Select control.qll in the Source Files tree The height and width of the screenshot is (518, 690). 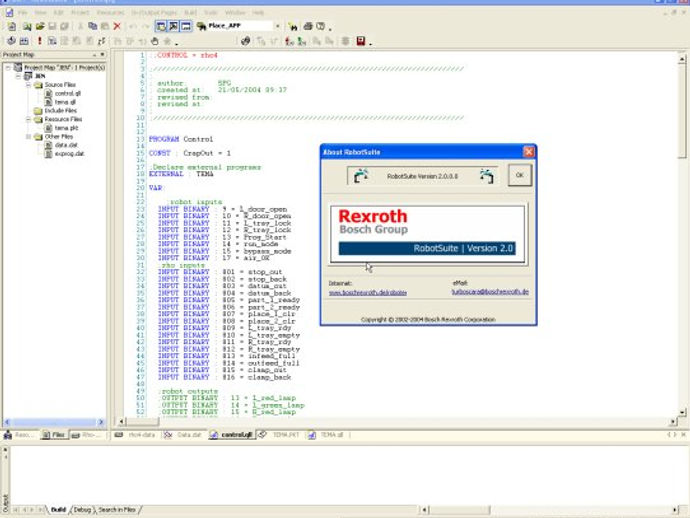67,93
